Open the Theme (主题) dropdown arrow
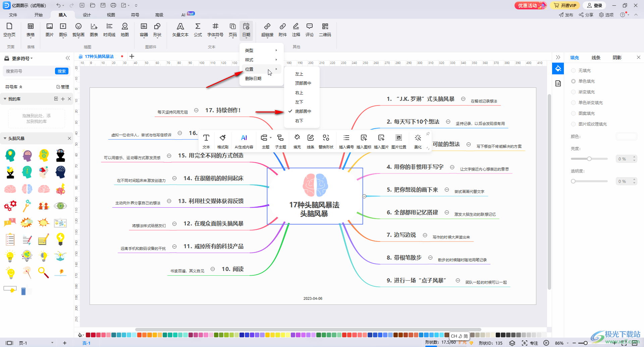The width and height of the screenshot is (644, 347). 271,138
